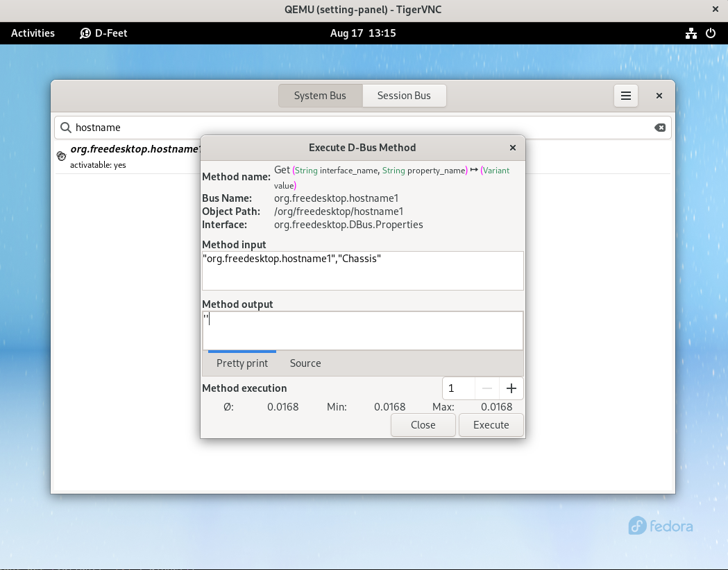This screenshot has width=728, height=570.
Task: Open power menu icon in top bar
Action: click(711, 33)
